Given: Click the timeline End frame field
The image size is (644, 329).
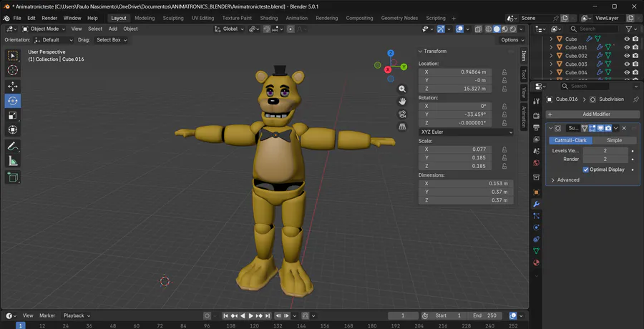Looking at the screenshot, I should (x=485, y=316).
